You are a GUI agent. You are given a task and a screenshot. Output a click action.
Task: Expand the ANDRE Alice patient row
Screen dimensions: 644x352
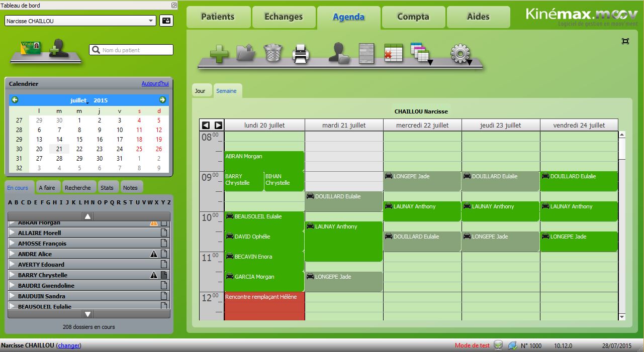pyautogui.click(x=13, y=254)
